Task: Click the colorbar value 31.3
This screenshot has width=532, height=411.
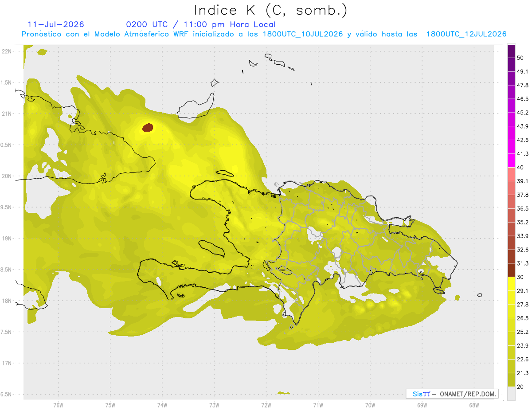Action: (x=523, y=263)
